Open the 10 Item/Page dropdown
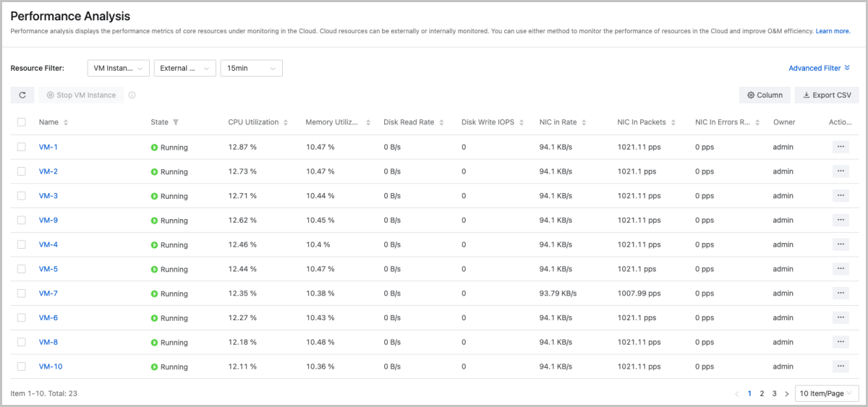This screenshot has width=868, height=407. point(826,393)
